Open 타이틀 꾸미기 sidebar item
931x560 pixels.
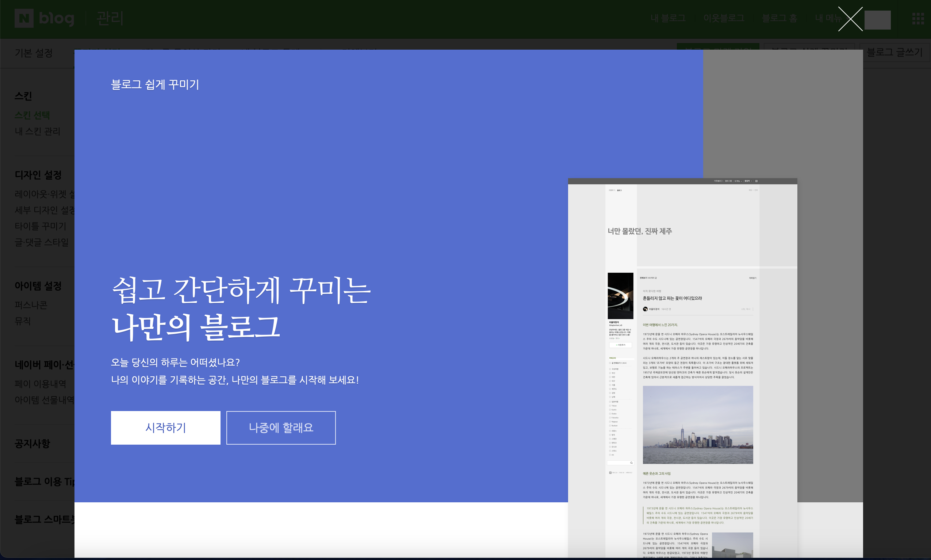coord(41,226)
